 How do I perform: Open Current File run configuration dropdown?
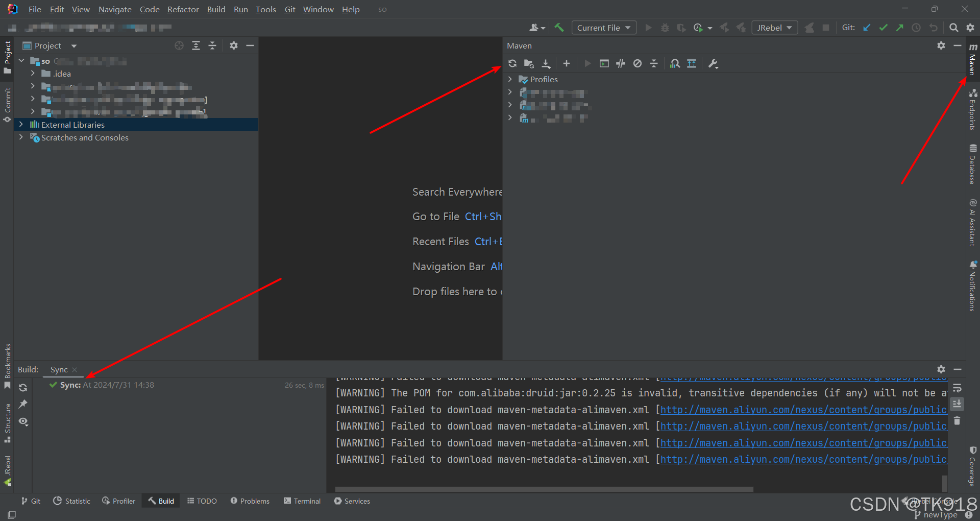tap(604, 28)
